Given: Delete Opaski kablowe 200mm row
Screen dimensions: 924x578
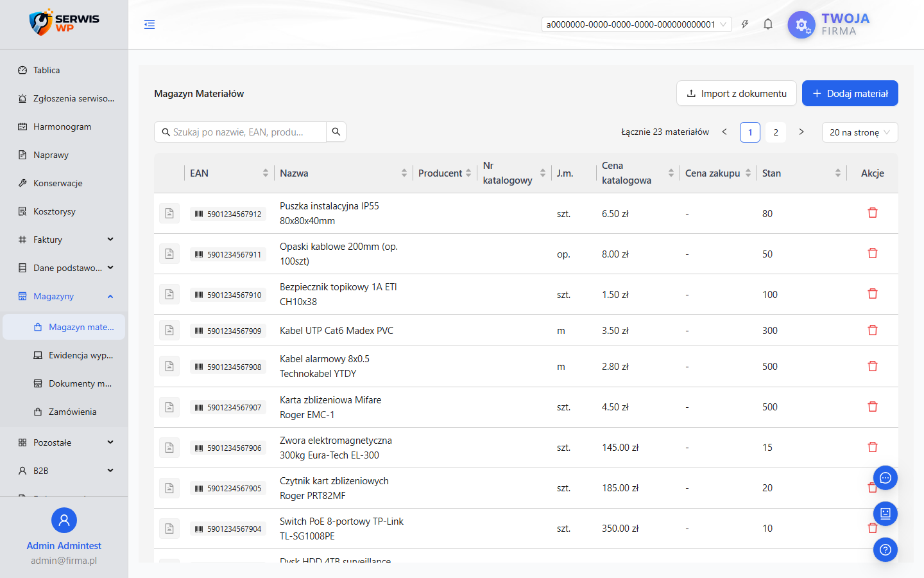Looking at the screenshot, I should click(x=873, y=253).
